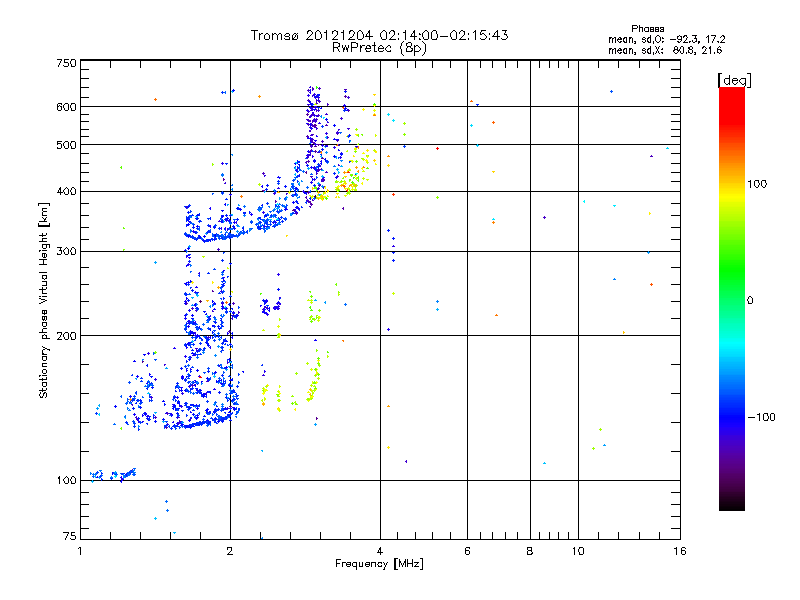Click the yellow-green cluster near 400 km height
Screen dimensions: 800x600
coord(346,186)
